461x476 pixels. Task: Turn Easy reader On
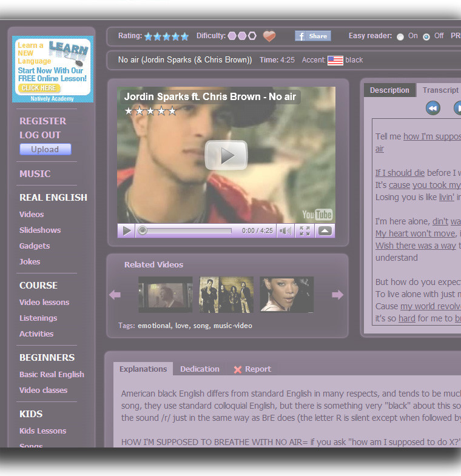(x=400, y=37)
